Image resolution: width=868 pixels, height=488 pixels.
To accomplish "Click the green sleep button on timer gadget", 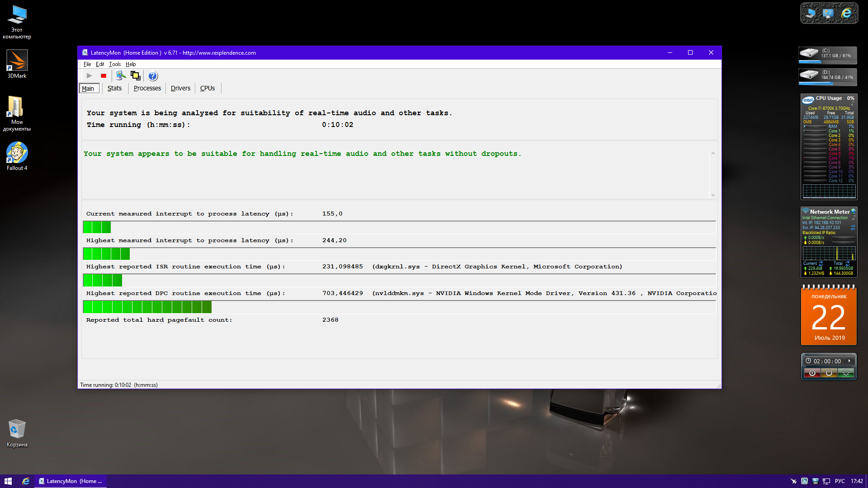I will (845, 373).
